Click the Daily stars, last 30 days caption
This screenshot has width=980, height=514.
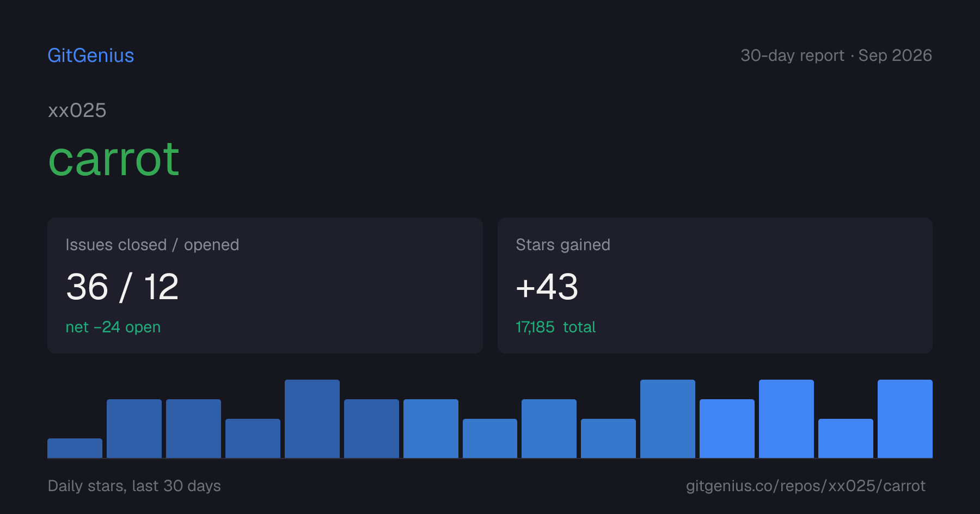134,486
